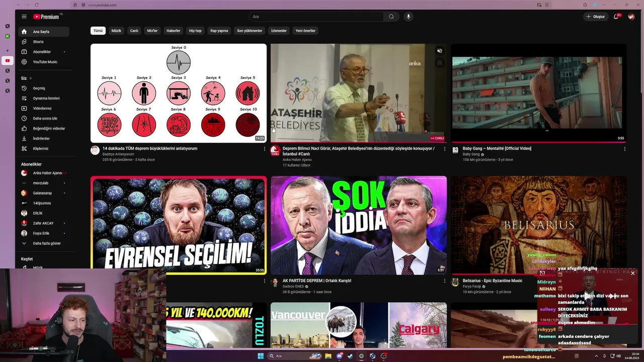Open the ŞOK İDDİA video thumbnail
644x362 pixels.
(359, 225)
